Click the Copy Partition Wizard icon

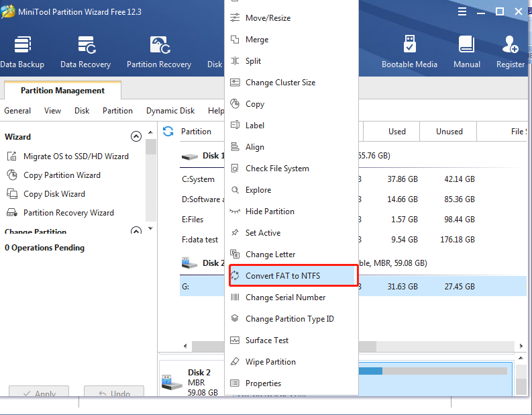12,175
